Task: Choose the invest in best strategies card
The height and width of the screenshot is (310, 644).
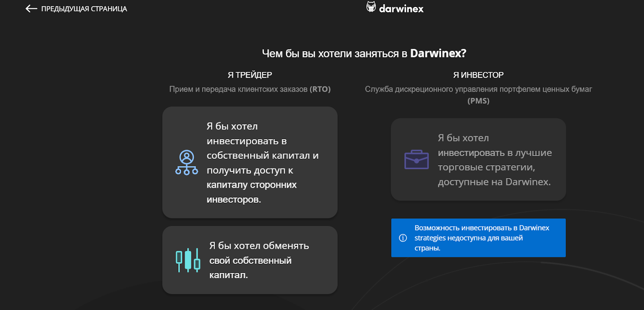Action: point(479,160)
